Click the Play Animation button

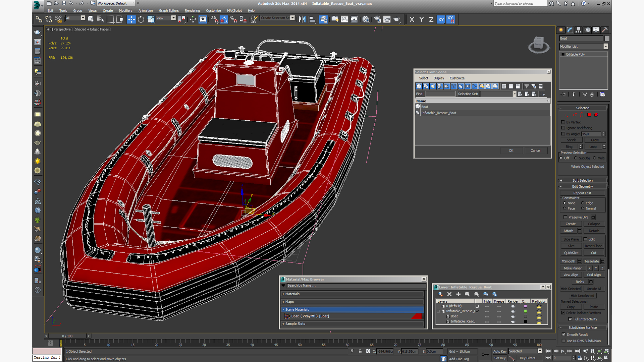pyautogui.click(x=563, y=351)
